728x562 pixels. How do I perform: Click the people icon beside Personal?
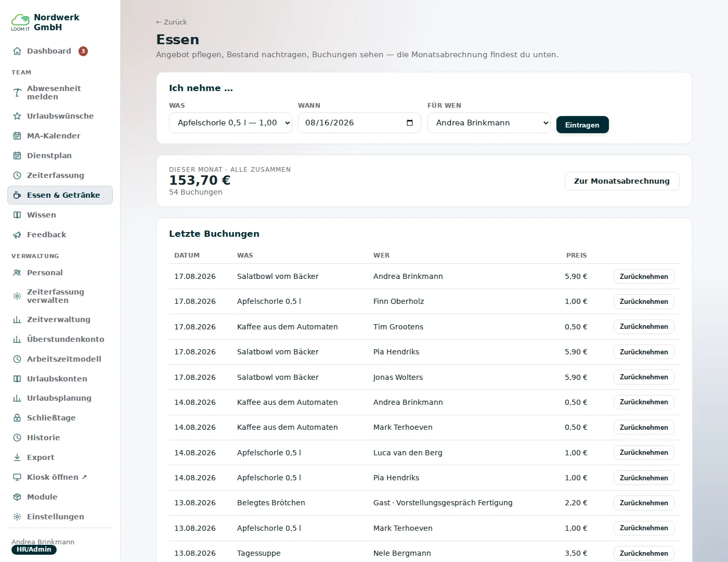click(17, 273)
